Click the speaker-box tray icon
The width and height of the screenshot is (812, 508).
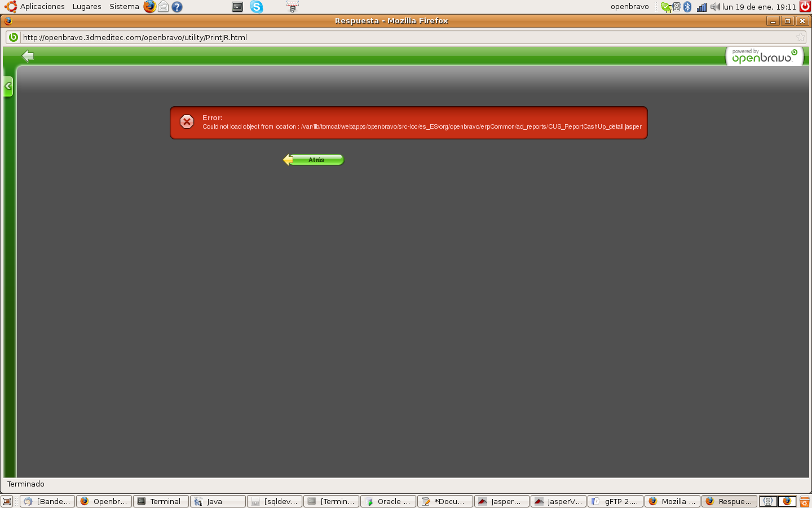tap(677, 7)
